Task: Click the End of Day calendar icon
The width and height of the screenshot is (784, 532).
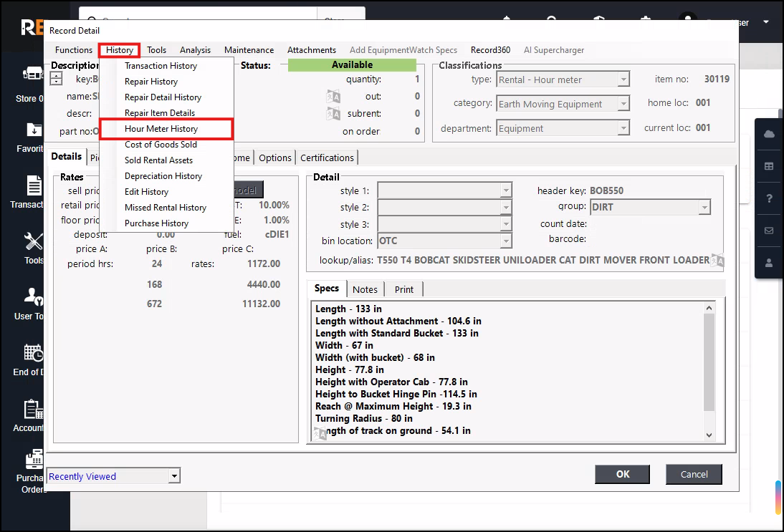Action: (33, 353)
